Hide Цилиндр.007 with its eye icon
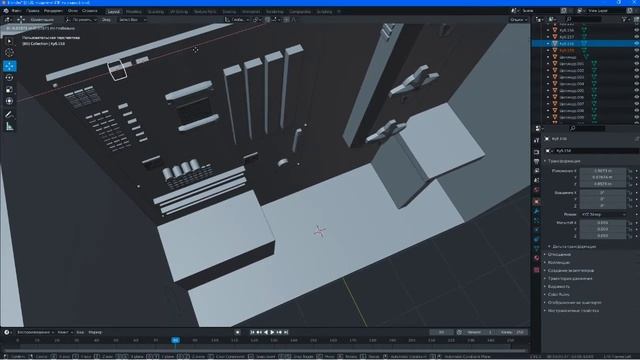 pos(636,104)
